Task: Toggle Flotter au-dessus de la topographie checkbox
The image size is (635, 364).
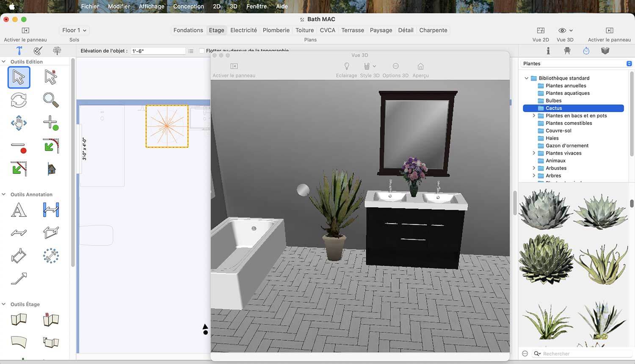Action: point(202,51)
